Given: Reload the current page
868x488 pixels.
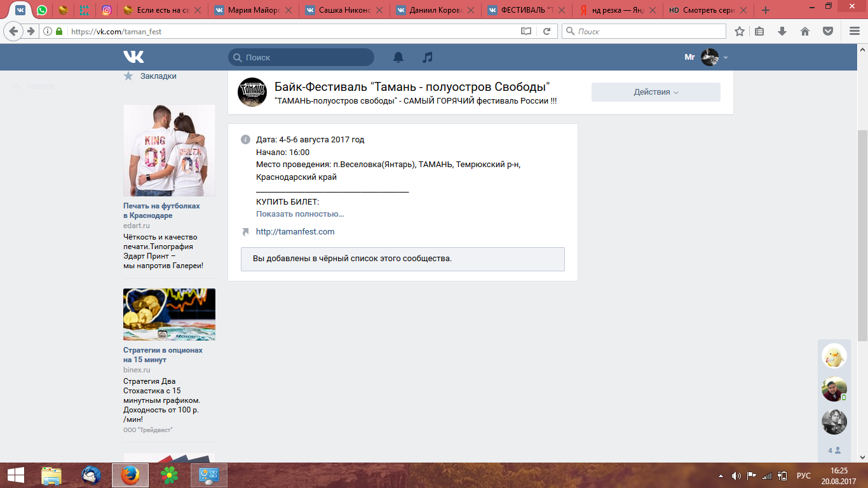Looking at the screenshot, I should [546, 31].
